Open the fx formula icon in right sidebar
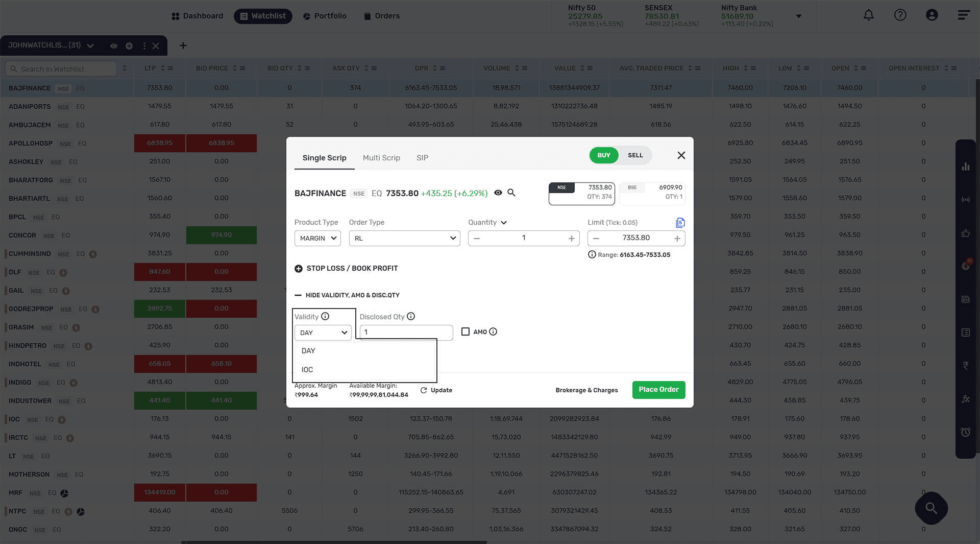Image resolution: width=980 pixels, height=544 pixels. [x=965, y=399]
